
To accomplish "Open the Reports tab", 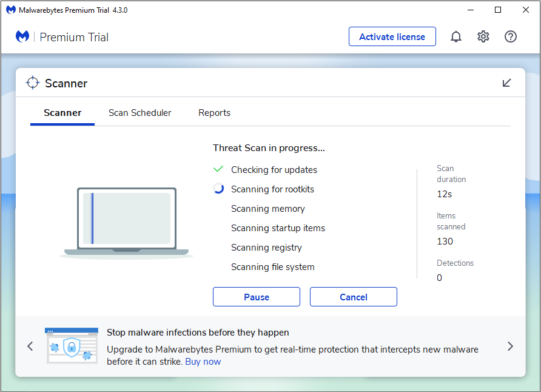I will 214,113.
